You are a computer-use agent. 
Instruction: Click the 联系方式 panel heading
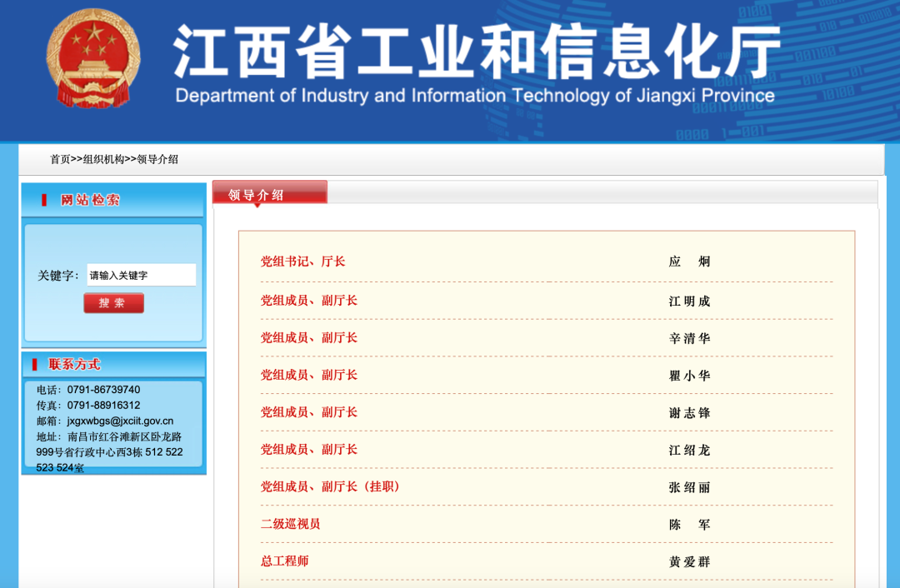74,364
